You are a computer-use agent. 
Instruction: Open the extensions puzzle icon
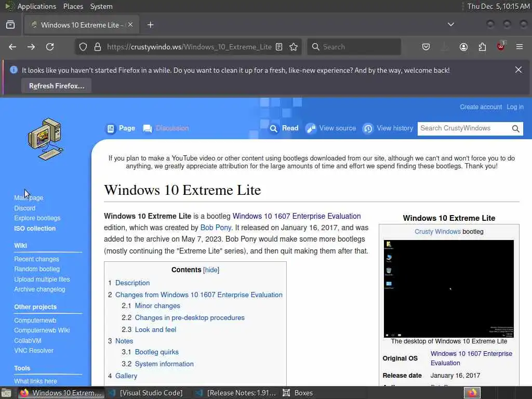click(482, 47)
